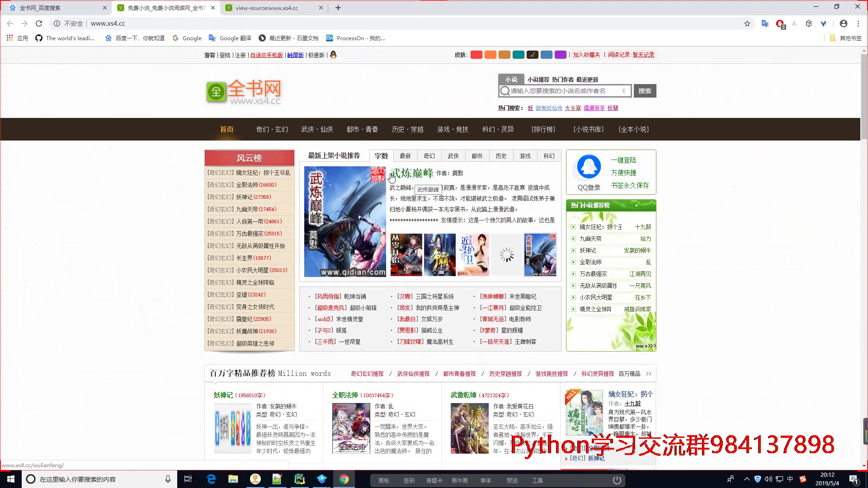
Task: Click microphone icon in taskbar search
Action: coord(168,479)
